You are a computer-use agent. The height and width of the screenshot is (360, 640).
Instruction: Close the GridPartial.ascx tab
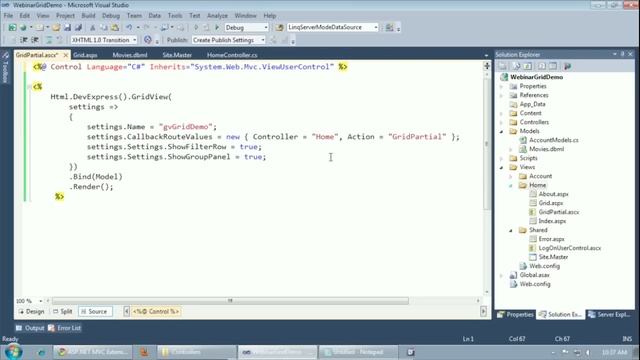pyautogui.click(x=66, y=55)
